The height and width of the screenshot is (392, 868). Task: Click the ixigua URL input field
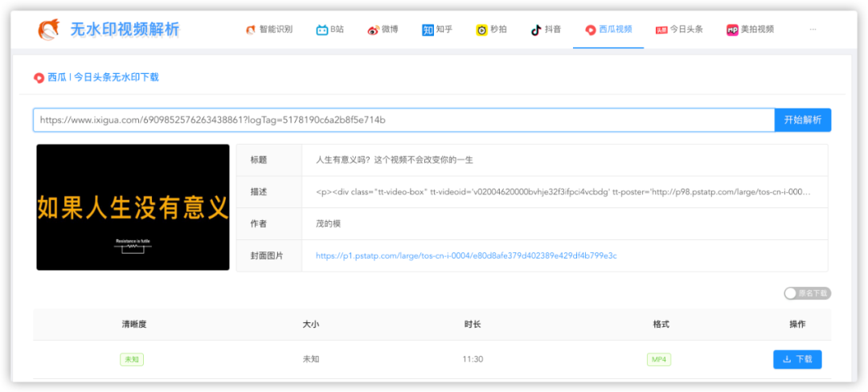coord(402,120)
